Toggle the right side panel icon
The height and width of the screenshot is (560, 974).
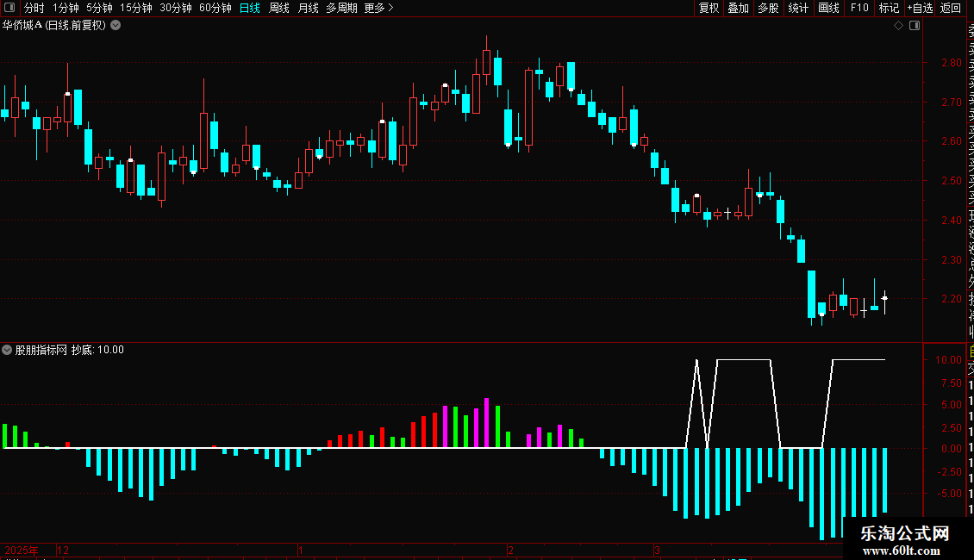coord(915,26)
